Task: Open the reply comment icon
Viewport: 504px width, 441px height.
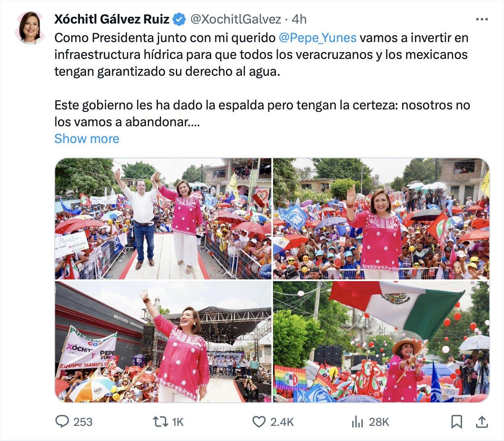Action: [62, 421]
